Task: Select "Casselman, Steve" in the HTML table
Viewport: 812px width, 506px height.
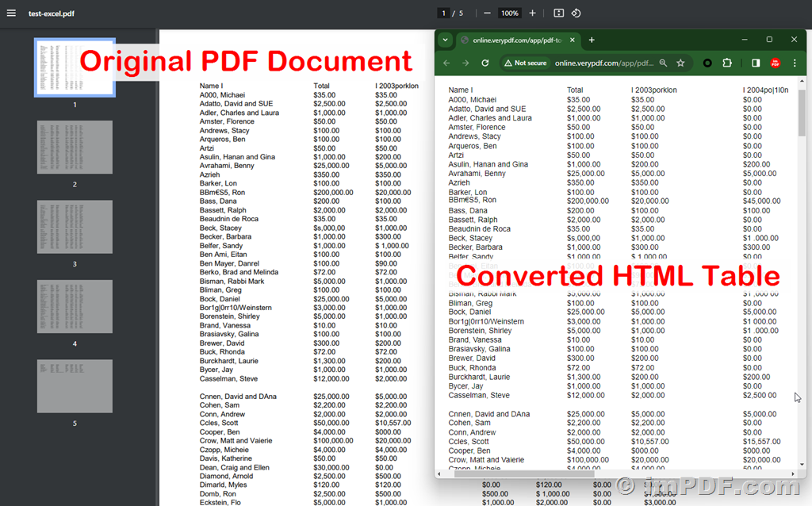Action: pos(478,395)
